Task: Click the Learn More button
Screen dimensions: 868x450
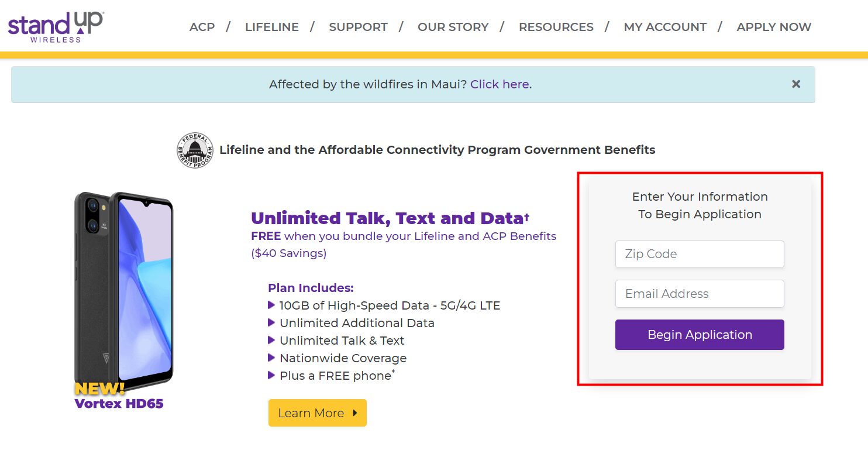Action: click(x=317, y=413)
